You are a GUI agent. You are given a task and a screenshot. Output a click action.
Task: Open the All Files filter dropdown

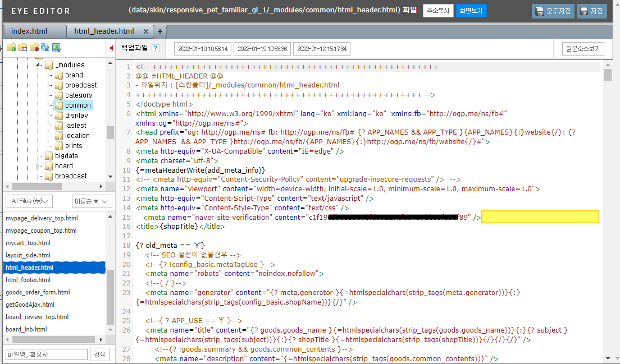[29, 201]
